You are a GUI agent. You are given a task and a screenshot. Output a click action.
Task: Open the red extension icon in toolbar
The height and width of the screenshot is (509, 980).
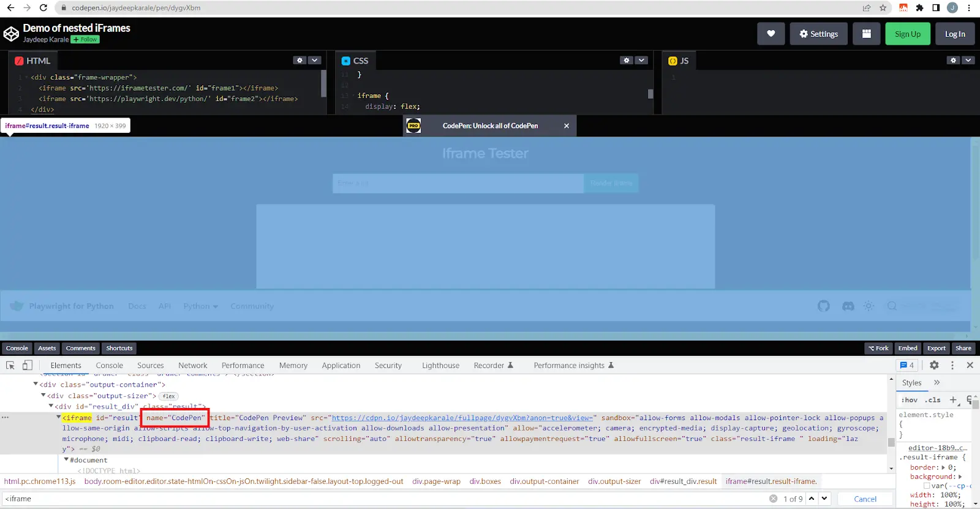[x=903, y=8]
